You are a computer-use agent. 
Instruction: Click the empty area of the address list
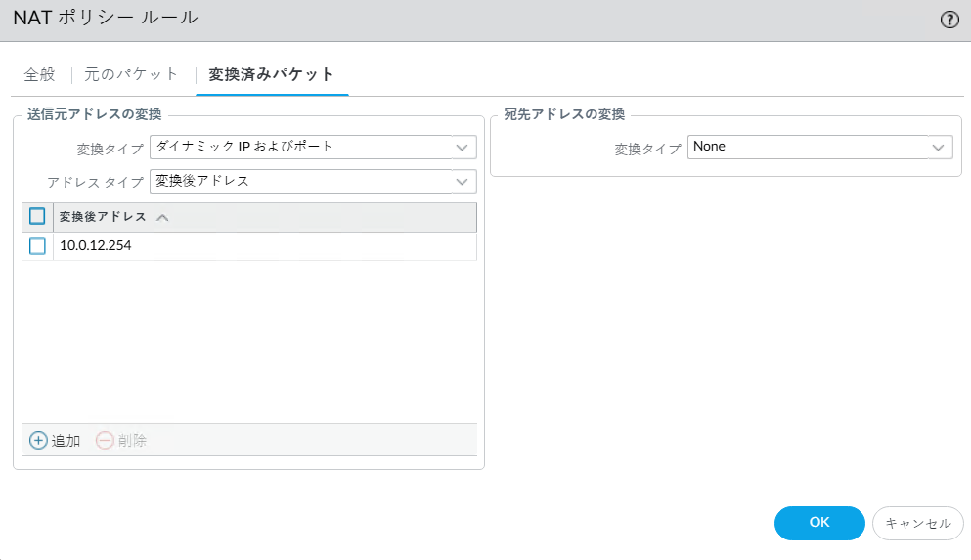coord(249,342)
